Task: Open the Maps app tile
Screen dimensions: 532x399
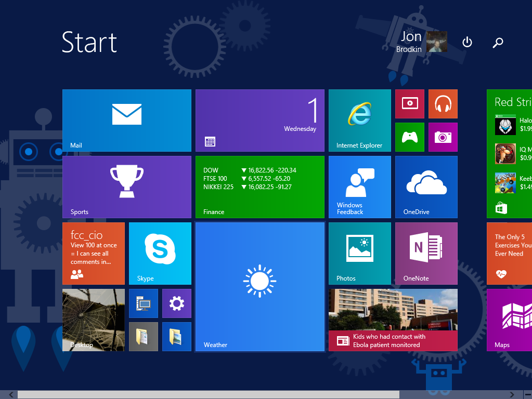Action: coord(512,320)
